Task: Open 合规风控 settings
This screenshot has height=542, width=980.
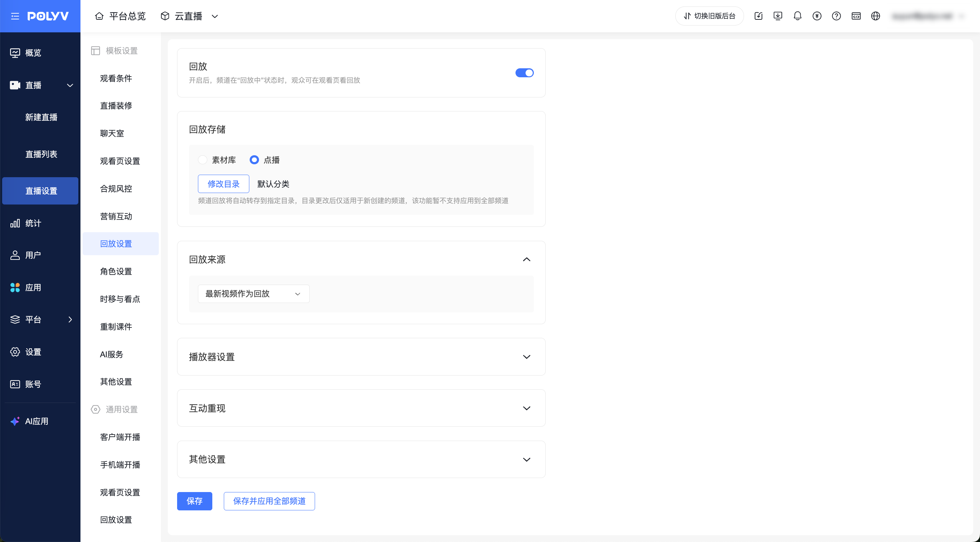Action: click(116, 189)
